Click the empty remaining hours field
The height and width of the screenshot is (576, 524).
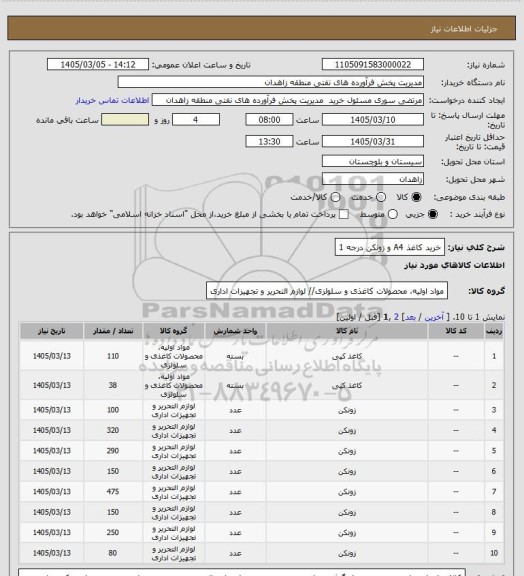125,120
